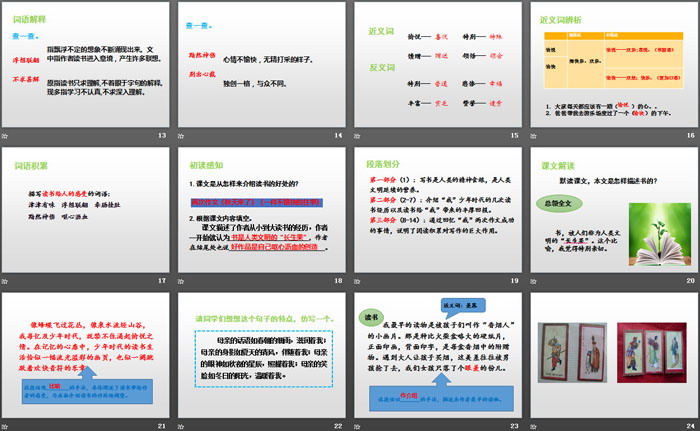Select slide 17 thumbnail titled 词语积累
The image size is (700, 431).
coord(86,210)
